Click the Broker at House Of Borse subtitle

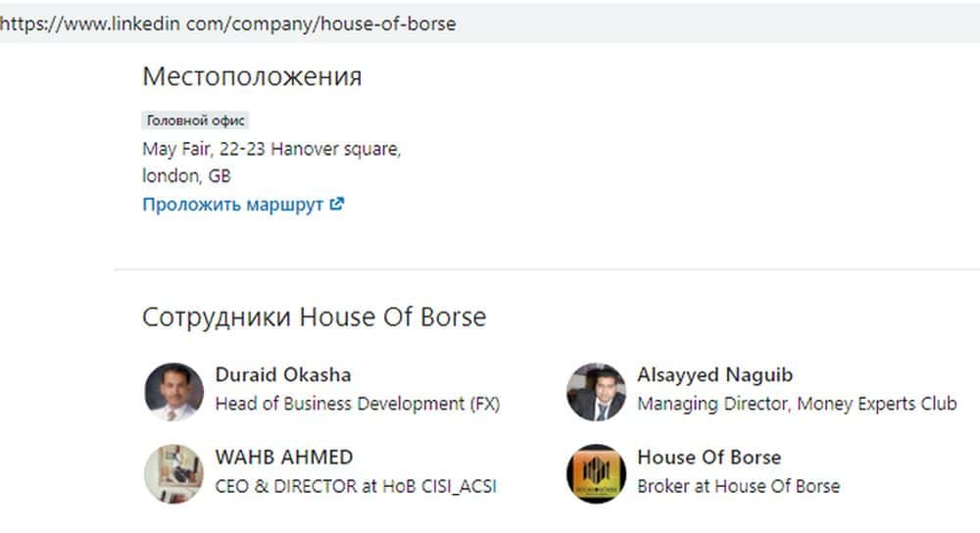(x=738, y=486)
